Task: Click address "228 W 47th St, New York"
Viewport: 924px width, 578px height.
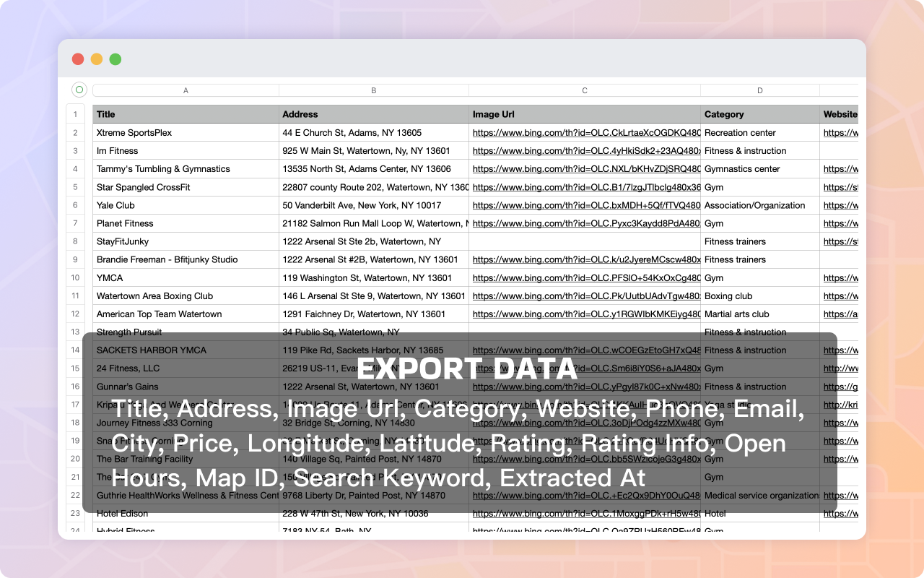Action: (x=374, y=514)
